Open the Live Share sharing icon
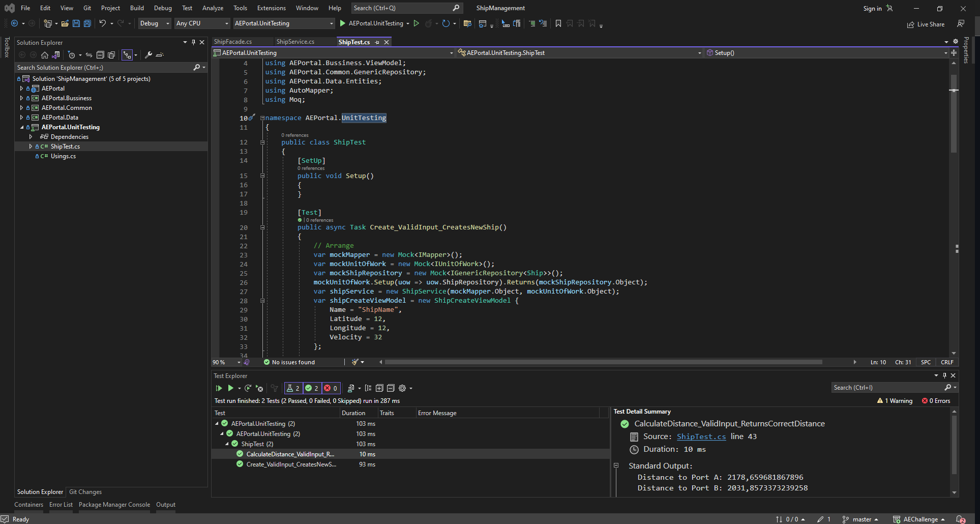 911,24
